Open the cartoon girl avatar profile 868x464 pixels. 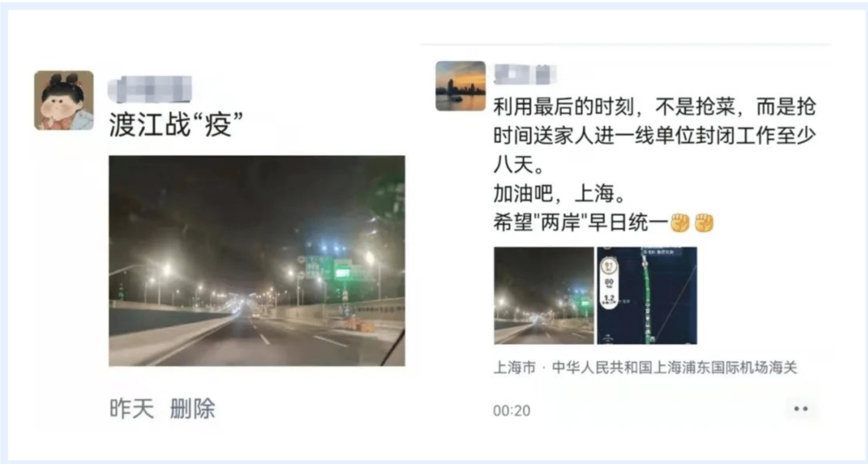tap(64, 100)
